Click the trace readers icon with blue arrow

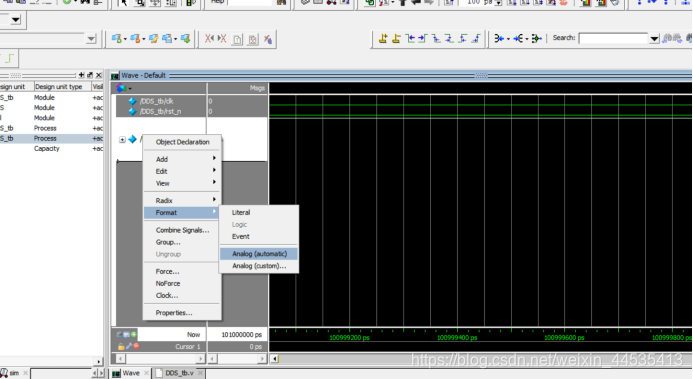pyautogui.click(x=518, y=38)
